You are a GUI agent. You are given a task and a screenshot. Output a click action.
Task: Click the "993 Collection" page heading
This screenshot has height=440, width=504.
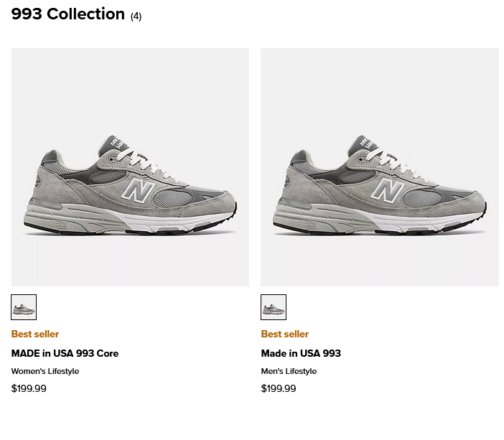point(67,14)
